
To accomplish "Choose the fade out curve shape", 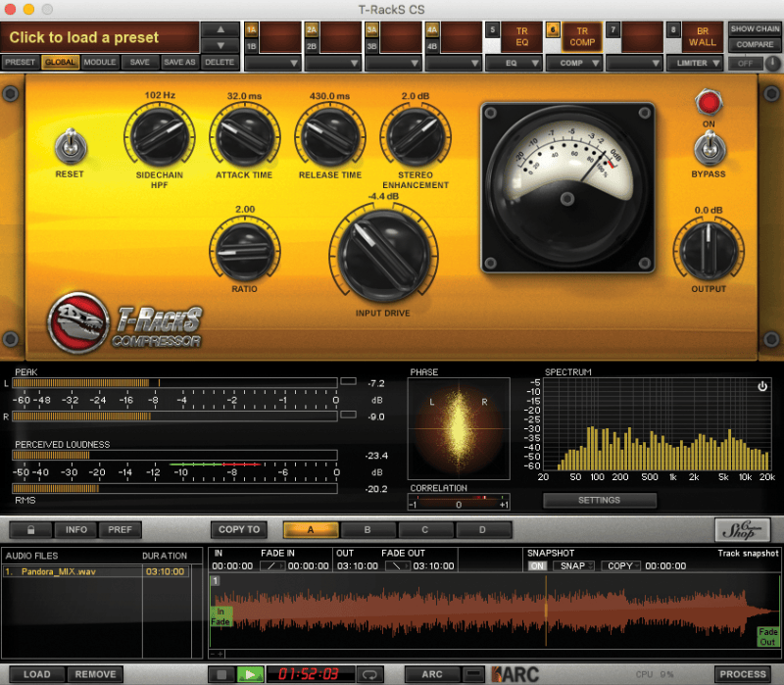I will [x=398, y=566].
